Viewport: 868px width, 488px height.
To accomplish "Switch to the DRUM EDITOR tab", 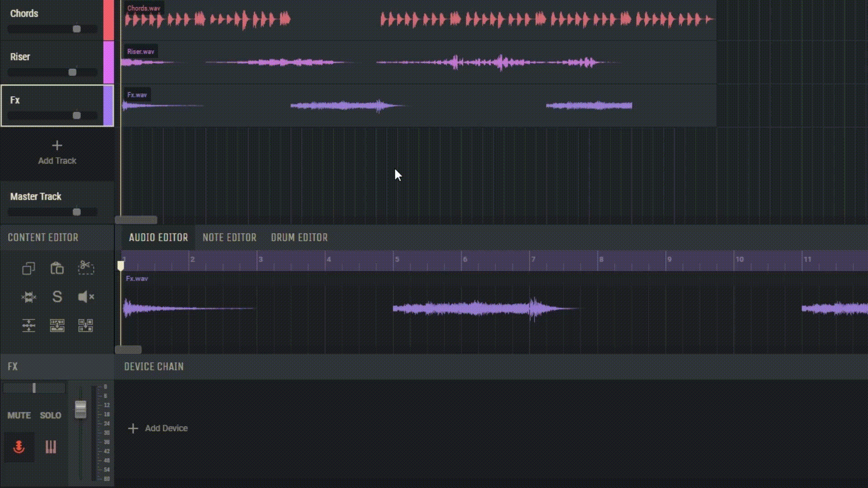I will [x=299, y=237].
